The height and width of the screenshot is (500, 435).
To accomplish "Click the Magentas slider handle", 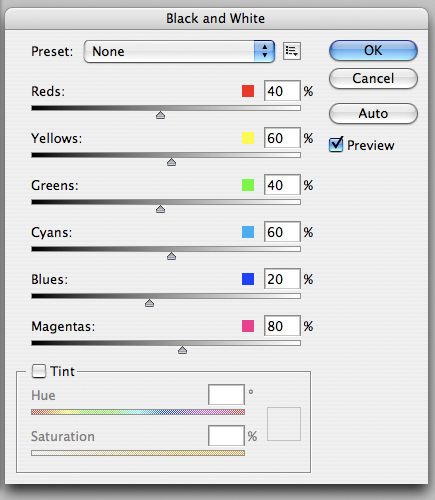I will [x=182, y=350].
